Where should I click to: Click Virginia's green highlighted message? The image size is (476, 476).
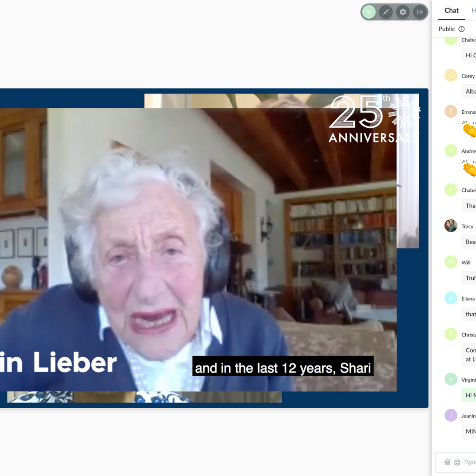(x=469, y=395)
